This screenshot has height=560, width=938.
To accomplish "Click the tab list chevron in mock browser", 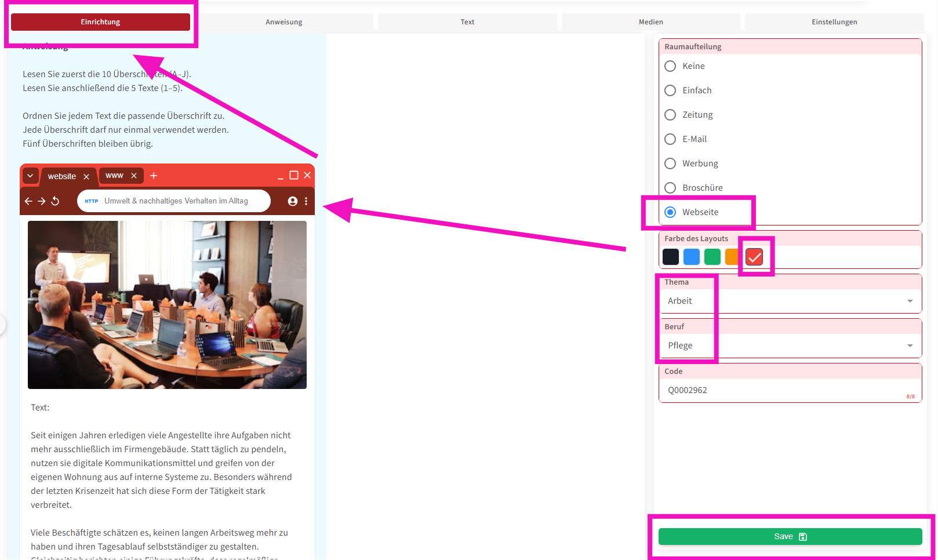I will tap(30, 176).
